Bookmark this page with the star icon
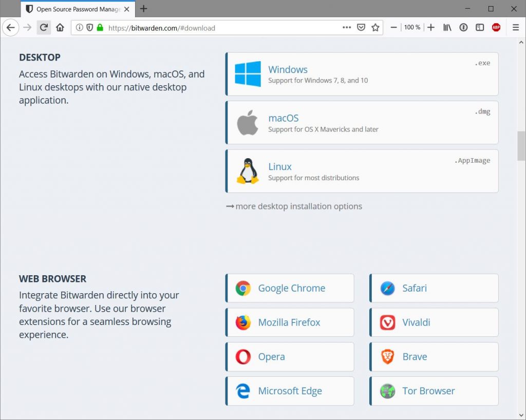Image resolution: width=526 pixels, height=420 pixels. 375,28
